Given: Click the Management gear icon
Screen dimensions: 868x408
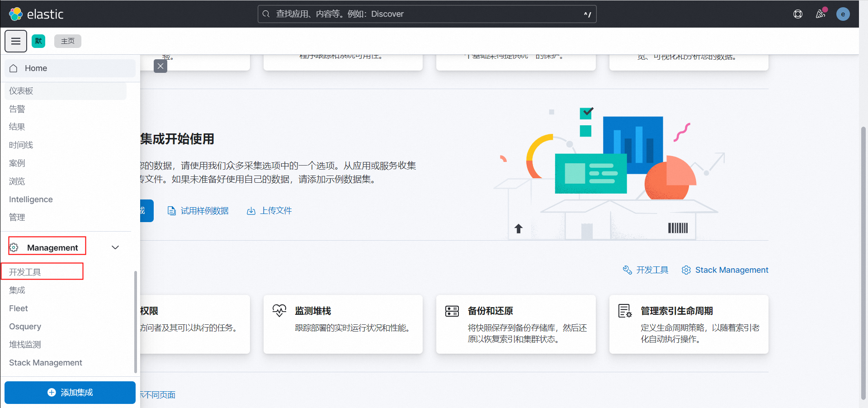Looking at the screenshot, I should (14, 247).
